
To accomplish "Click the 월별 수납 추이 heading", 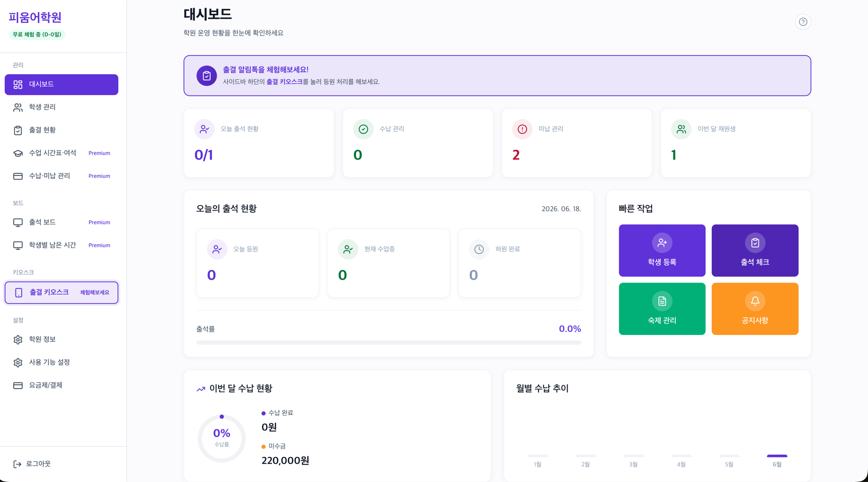I will click(542, 388).
